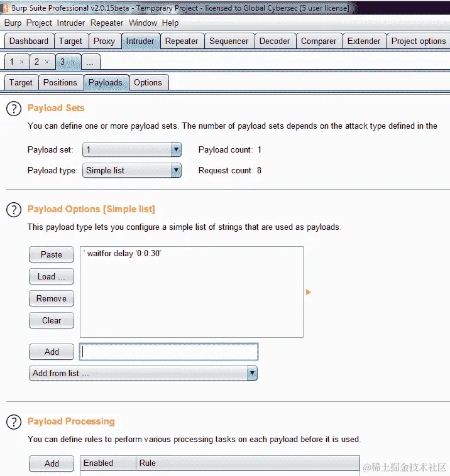Select Intruder attack tab 1
This screenshot has height=476, width=450.
[x=11, y=62]
